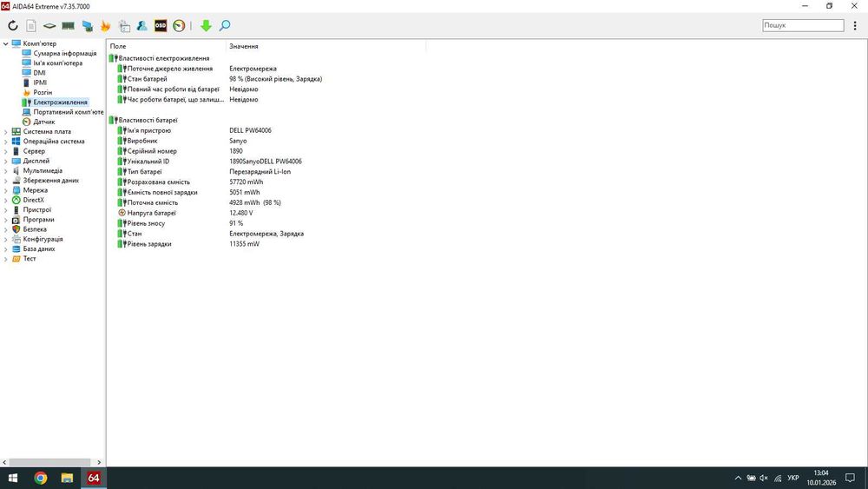
Task: Expand the Збереження даних node
Action: [x=5, y=181]
